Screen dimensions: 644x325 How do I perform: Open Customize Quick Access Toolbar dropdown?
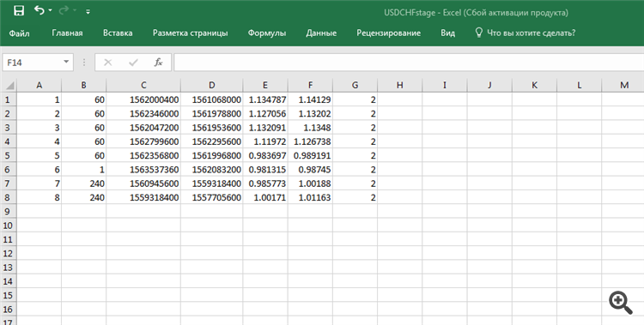click(x=88, y=11)
